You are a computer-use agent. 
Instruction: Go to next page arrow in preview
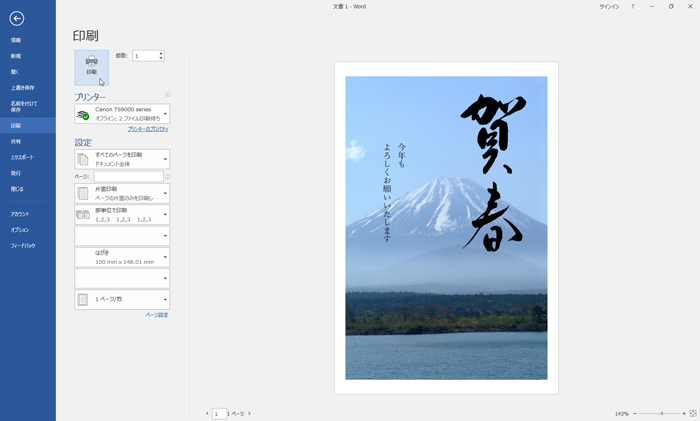tap(250, 413)
